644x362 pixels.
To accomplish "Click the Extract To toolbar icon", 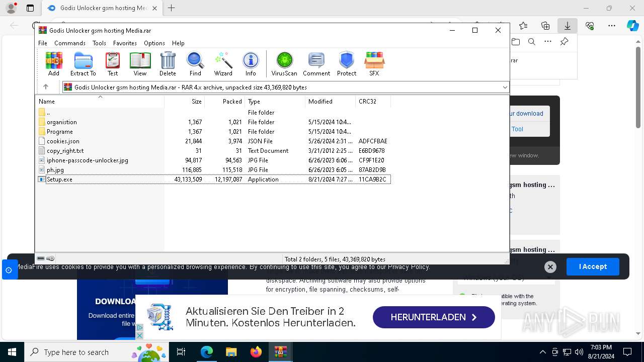I will (x=83, y=64).
